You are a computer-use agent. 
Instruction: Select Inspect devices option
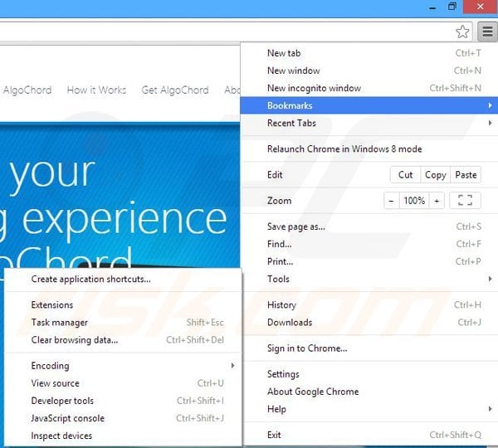[123, 436]
